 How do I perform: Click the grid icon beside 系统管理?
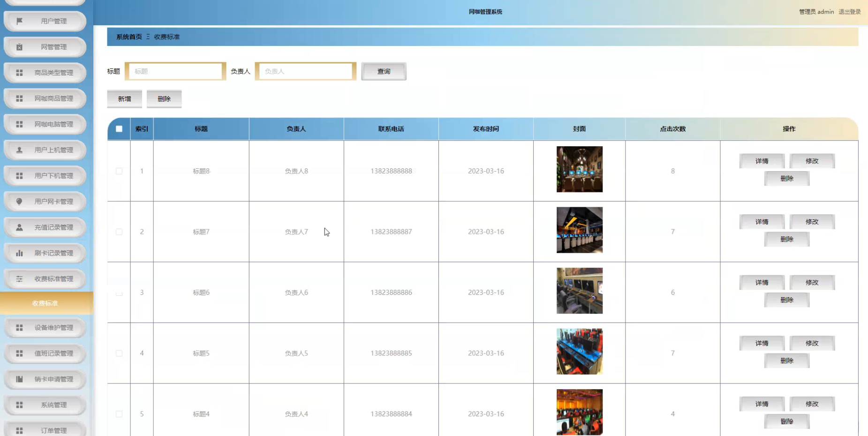point(19,405)
